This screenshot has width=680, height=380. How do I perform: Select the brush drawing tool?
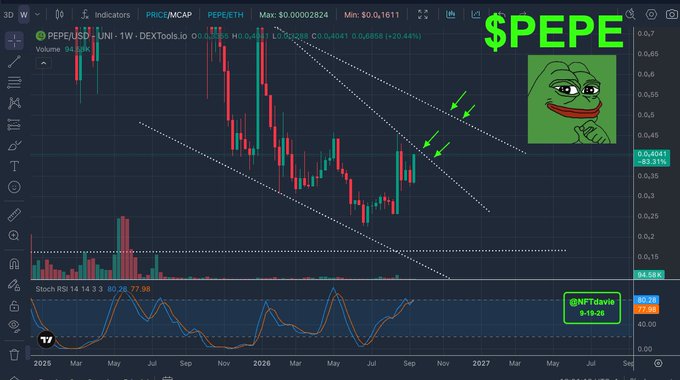pos(14,145)
